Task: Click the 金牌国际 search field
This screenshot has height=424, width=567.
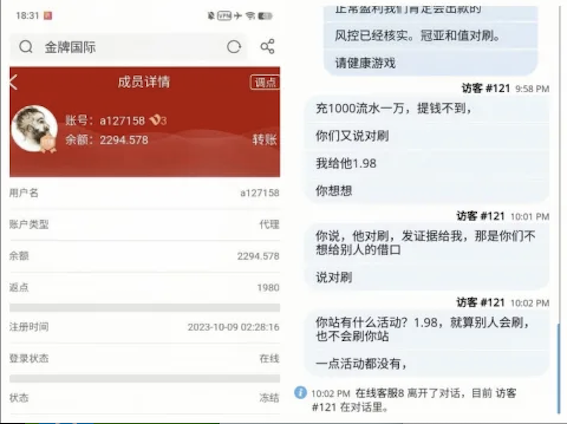Action: (128, 47)
